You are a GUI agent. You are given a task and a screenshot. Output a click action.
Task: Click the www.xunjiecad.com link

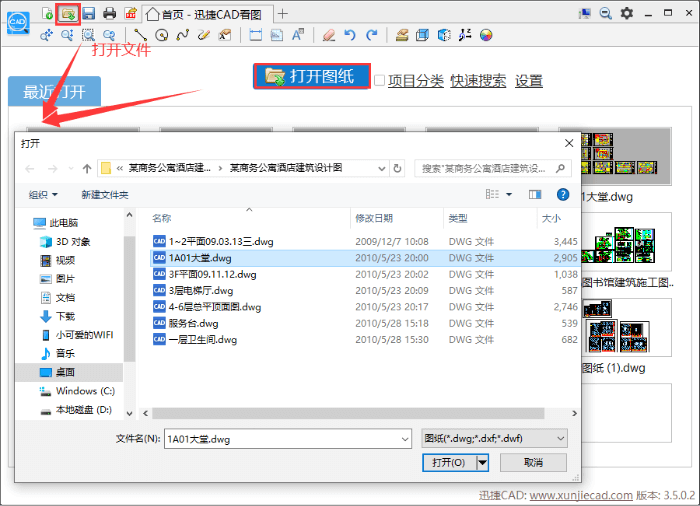pos(581,495)
